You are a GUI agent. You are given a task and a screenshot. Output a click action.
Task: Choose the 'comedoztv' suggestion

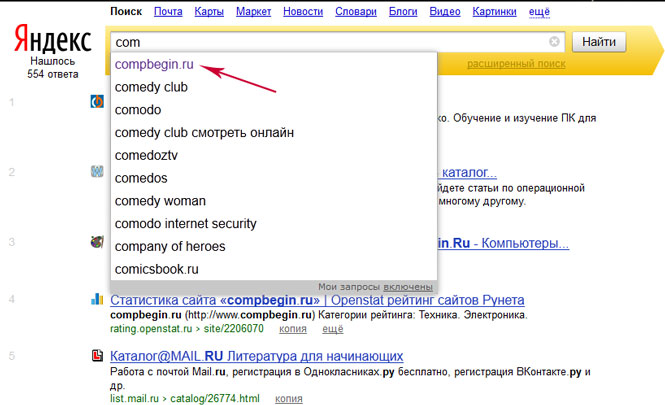(274, 156)
